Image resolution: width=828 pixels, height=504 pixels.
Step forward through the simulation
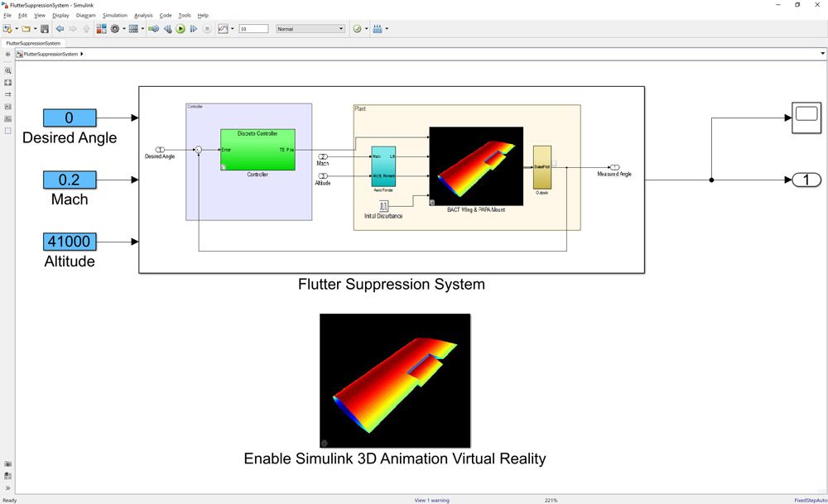point(193,28)
